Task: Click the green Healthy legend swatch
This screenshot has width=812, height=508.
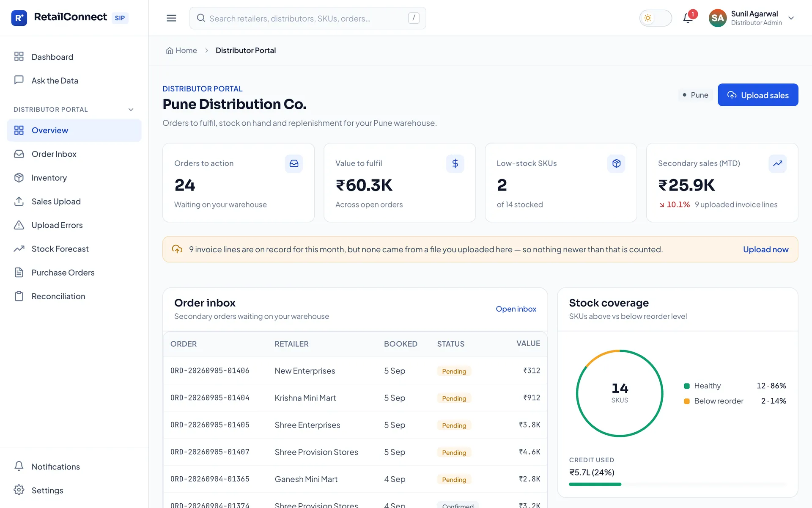Action: click(x=687, y=386)
